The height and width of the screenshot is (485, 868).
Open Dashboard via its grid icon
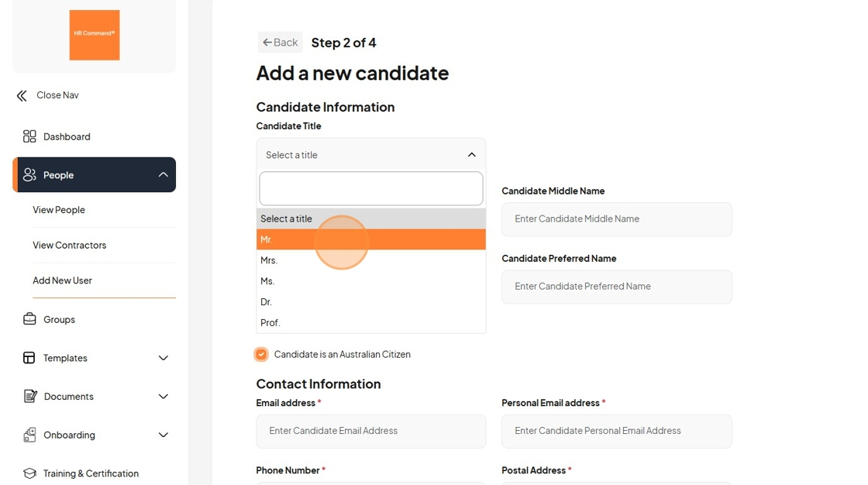click(29, 136)
